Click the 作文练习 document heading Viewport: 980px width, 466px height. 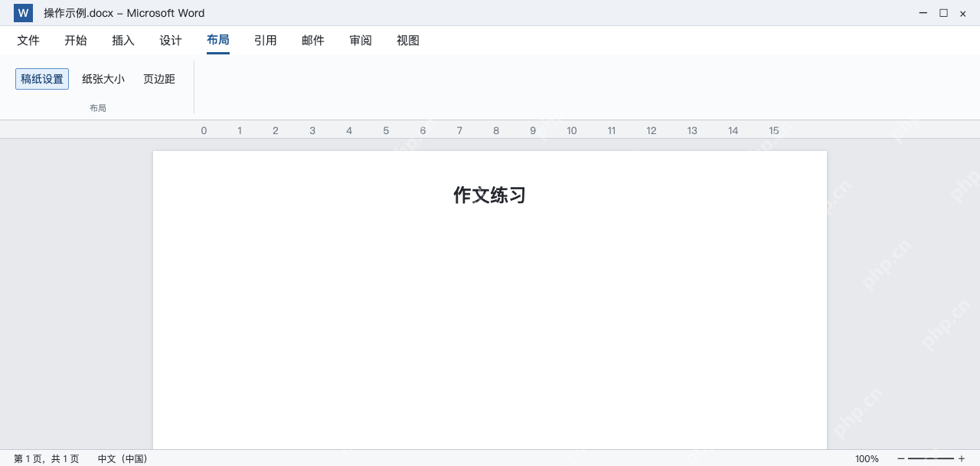[x=490, y=195]
